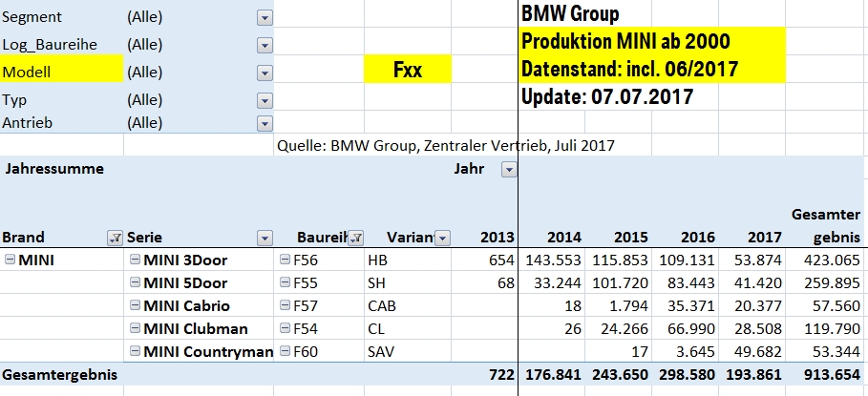
Task: Select the 298.580 grand total cell
Action: pyautogui.click(x=686, y=374)
